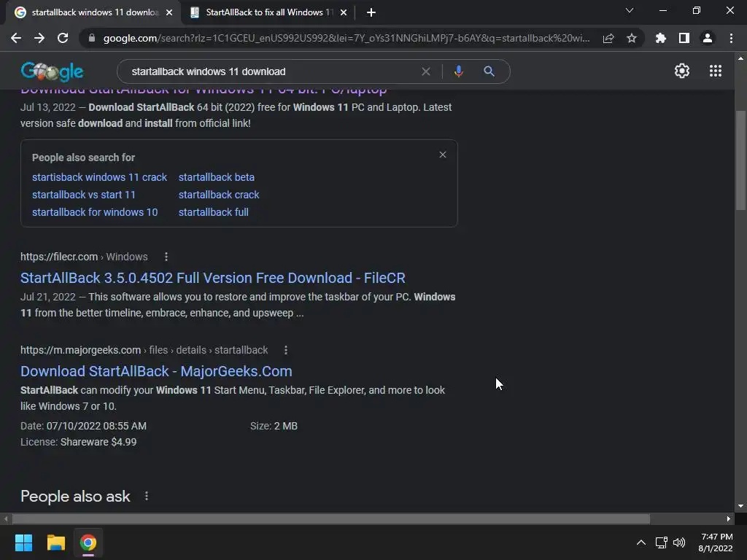Open network status tray icon
Image resolution: width=747 pixels, height=560 pixels.
click(x=661, y=542)
